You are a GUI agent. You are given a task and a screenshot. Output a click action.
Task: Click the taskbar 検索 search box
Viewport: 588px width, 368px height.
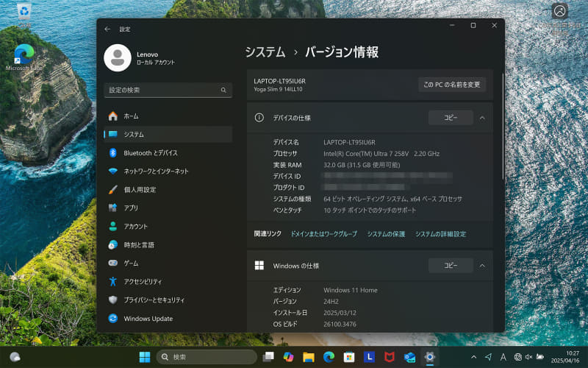pyautogui.click(x=207, y=357)
